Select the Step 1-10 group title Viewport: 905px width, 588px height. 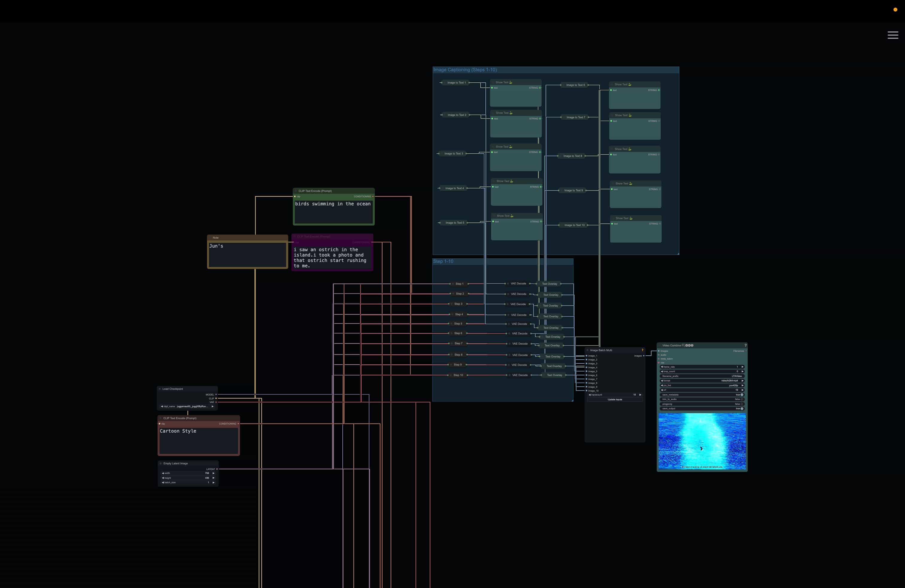click(443, 261)
